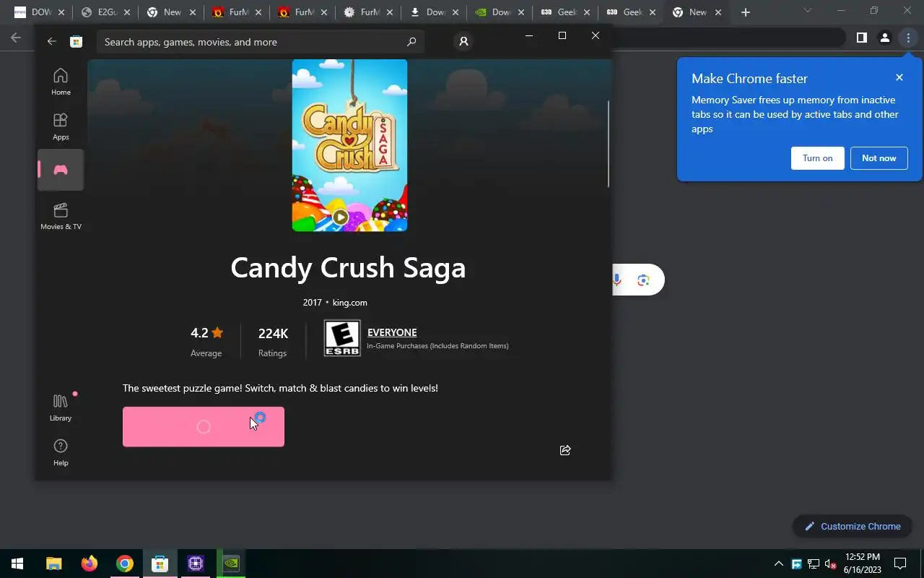The image size is (924, 578).
Task: Open Windows Start menu
Action: pyautogui.click(x=17, y=564)
